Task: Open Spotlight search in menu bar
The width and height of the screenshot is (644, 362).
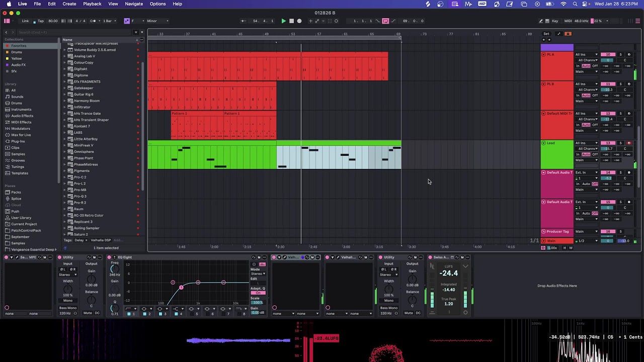Action: click(576, 4)
